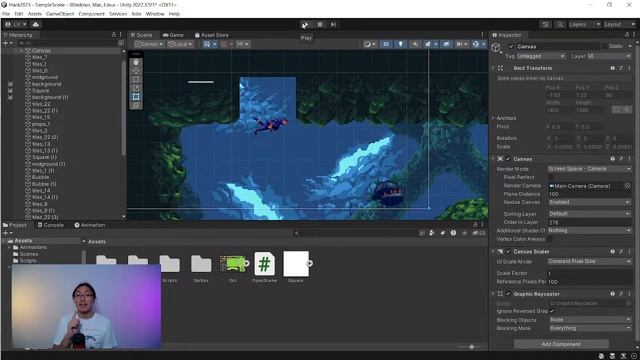Select the Rect tool in Scene

pos(136,97)
